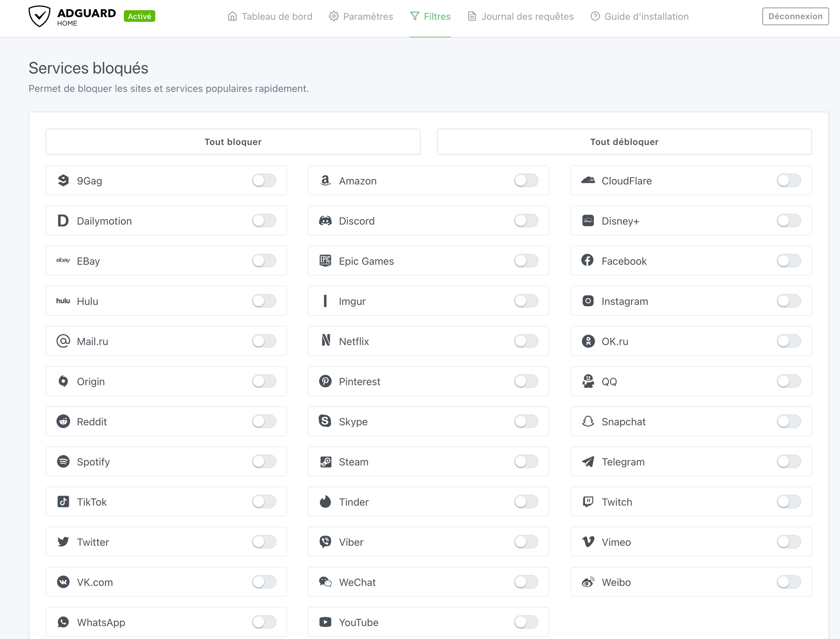Viewport: 840px width, 639px height.
Task: Click the AdGuard Home shield logo
Action: [39, 16]
